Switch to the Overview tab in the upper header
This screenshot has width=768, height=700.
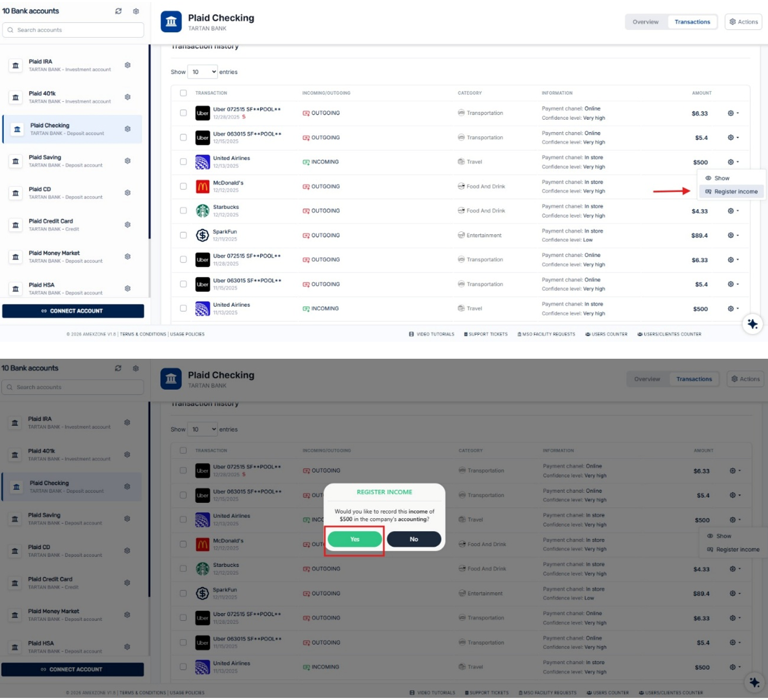(645, 22)
